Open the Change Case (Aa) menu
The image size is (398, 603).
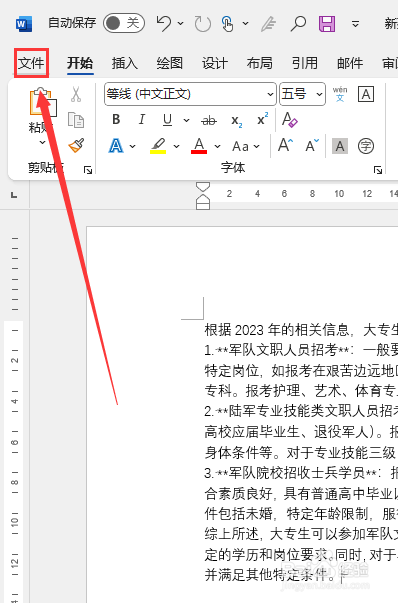click(x=246, y=147)
